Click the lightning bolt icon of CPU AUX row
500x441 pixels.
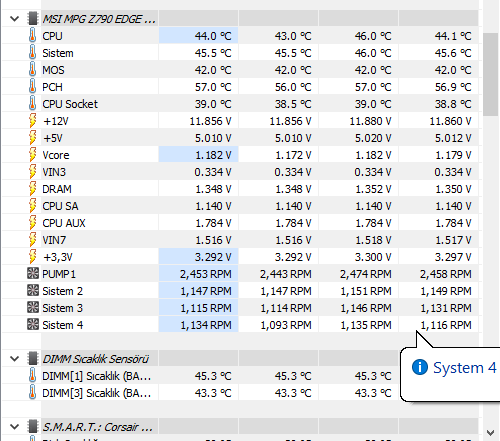tap(33, 223)
